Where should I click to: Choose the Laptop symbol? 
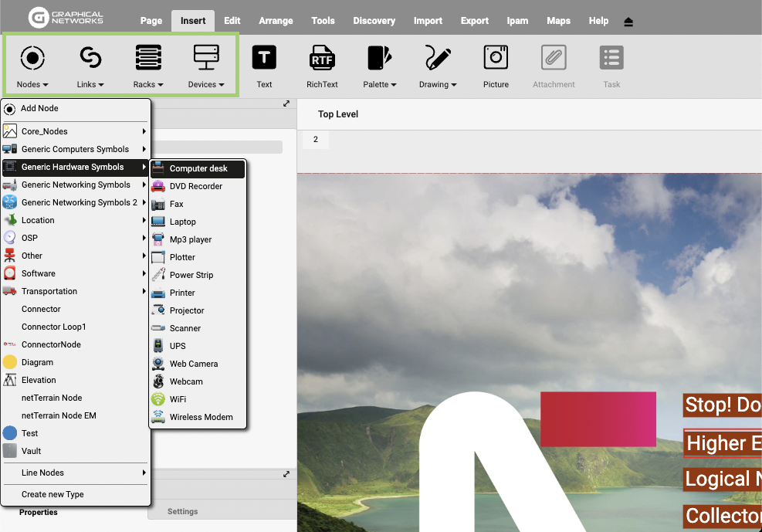coord(183,222)
